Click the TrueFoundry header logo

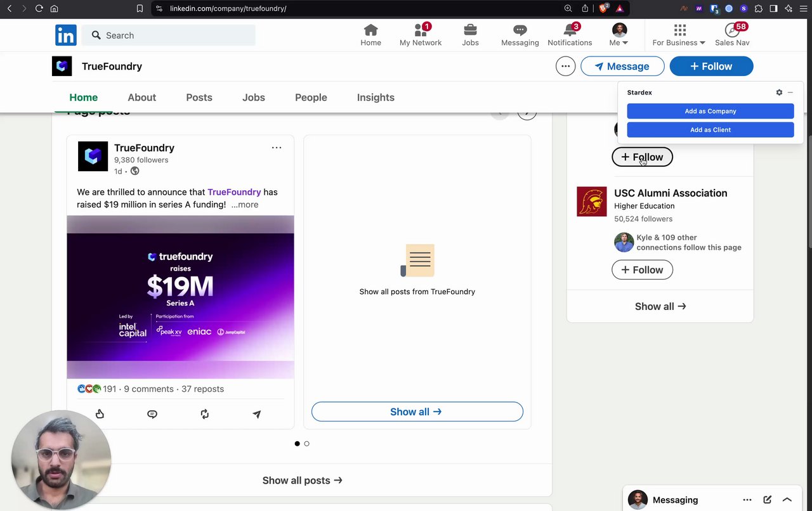click(x=62, y=66)
